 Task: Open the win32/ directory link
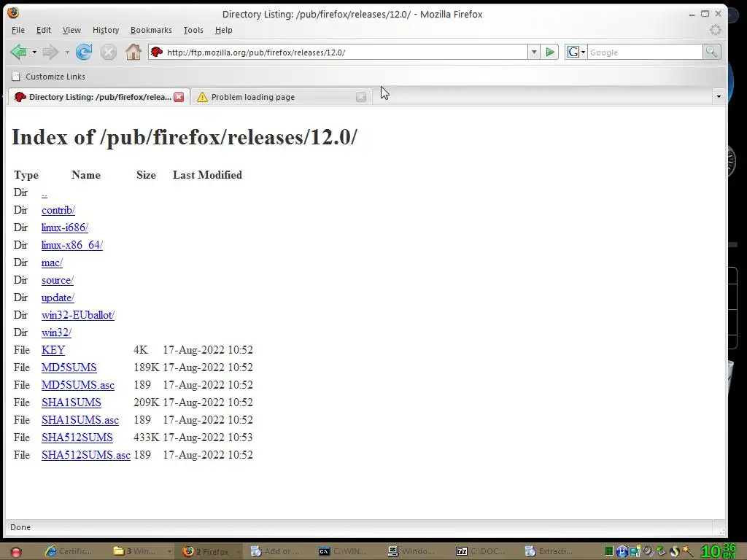[56, 332]
